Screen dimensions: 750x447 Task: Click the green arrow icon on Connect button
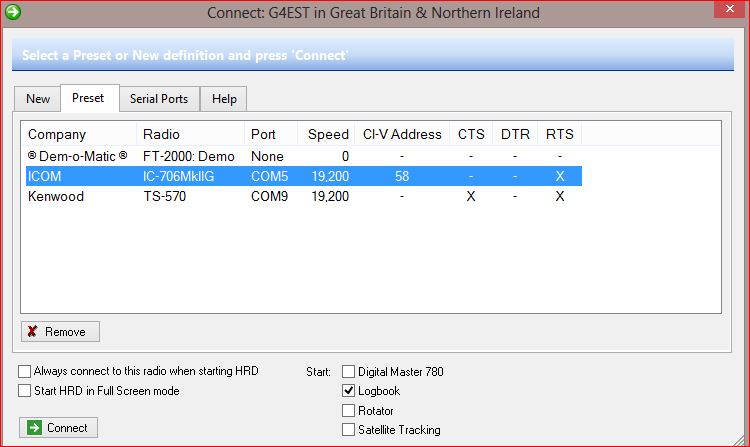point(34,428)
